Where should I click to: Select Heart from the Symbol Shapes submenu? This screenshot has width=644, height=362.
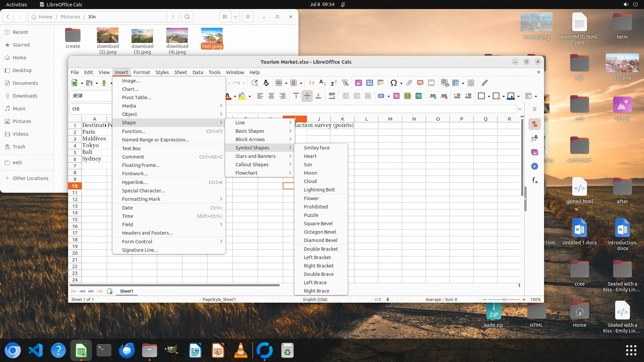click(310, 156)
